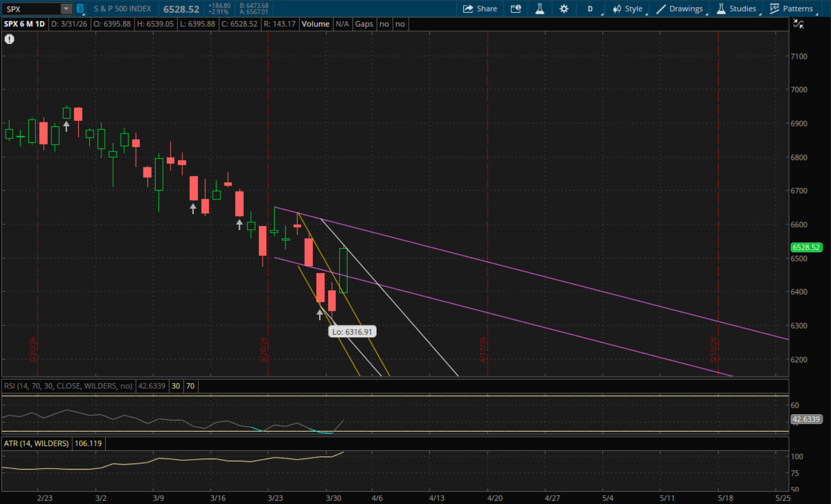Click the blue linking number 3 icon
The image size is (831, 504).
tap(80, 9)
